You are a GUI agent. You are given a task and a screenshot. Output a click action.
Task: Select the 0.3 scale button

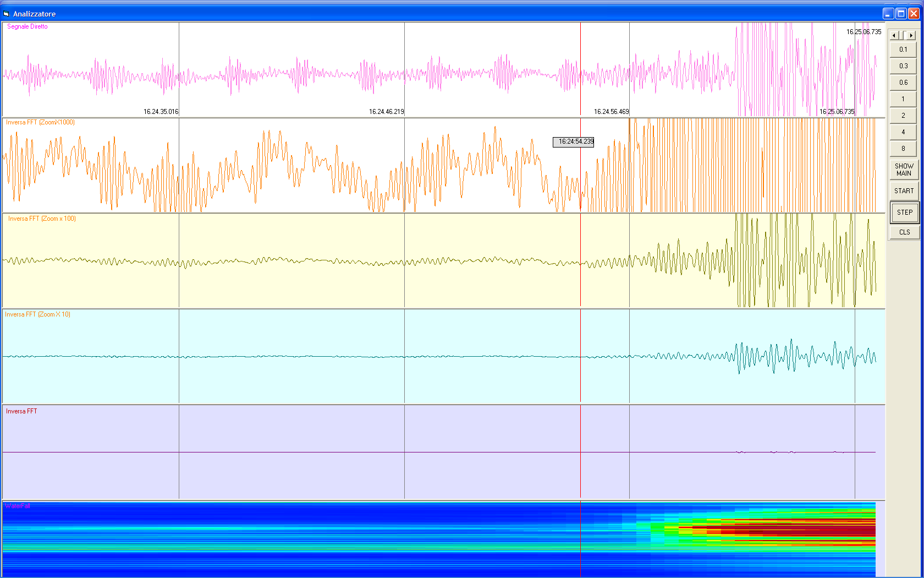tap(903, 66)
